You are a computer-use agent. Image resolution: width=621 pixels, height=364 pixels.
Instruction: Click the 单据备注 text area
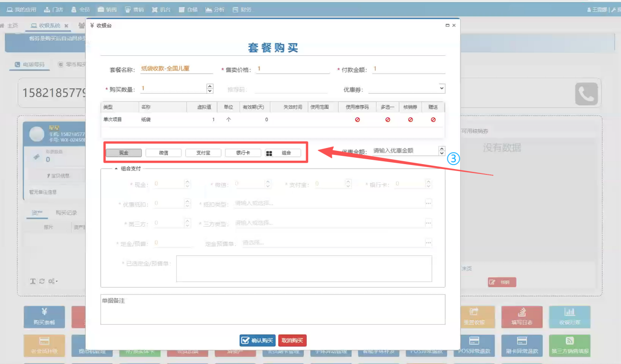tap(273, 309)
